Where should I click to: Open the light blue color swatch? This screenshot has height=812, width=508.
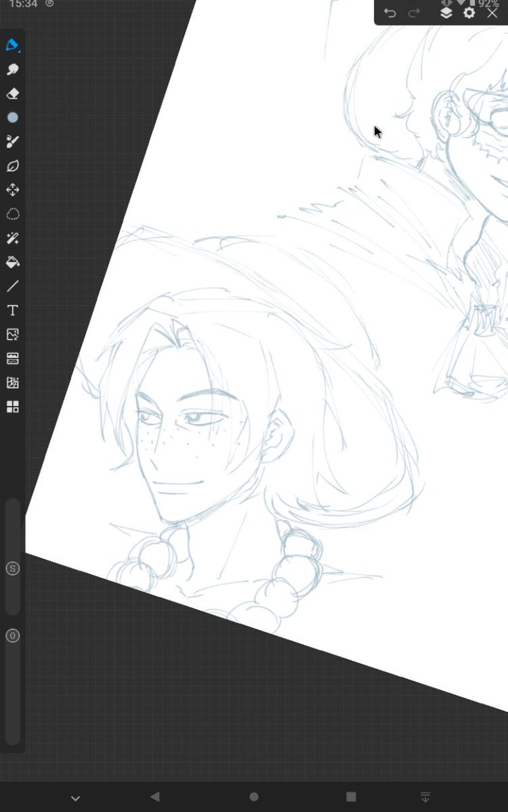(x=12, y=118)
